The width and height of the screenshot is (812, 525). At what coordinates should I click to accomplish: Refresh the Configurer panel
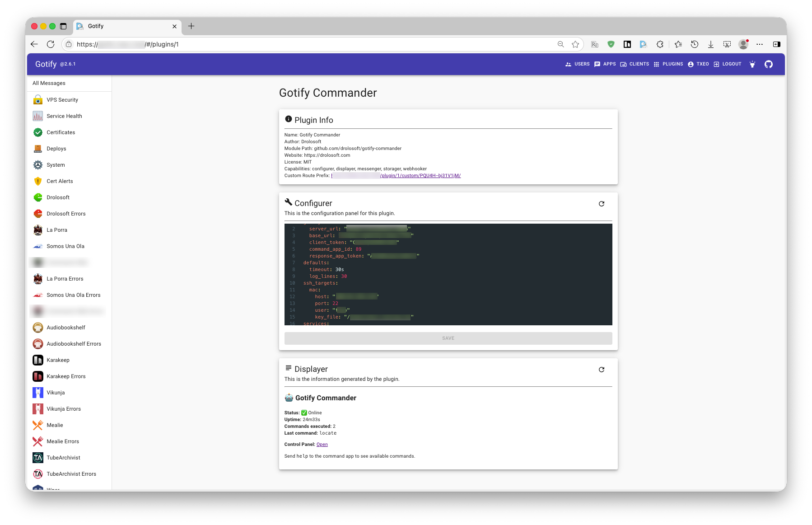tap(601, 203)
